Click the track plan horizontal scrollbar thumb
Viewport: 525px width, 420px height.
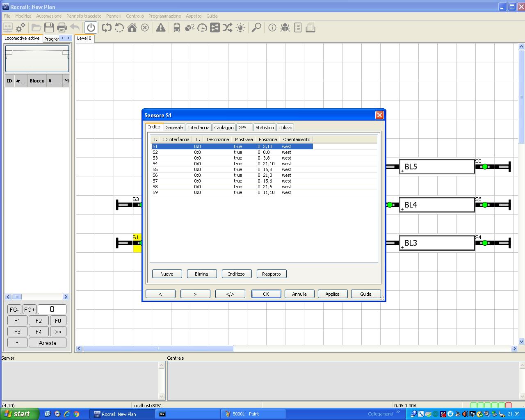[158, 349]
